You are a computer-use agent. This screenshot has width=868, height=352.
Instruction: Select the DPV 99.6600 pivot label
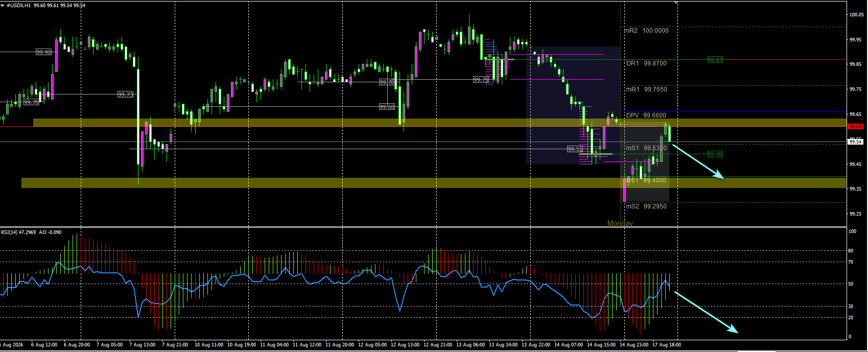coord(646,115)
